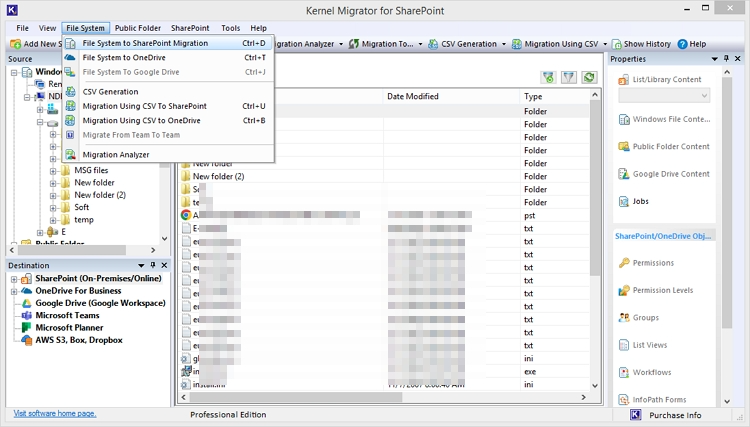Follow Visit software home page link
Screen dimensions: 750x427
(x=55, y=413)
